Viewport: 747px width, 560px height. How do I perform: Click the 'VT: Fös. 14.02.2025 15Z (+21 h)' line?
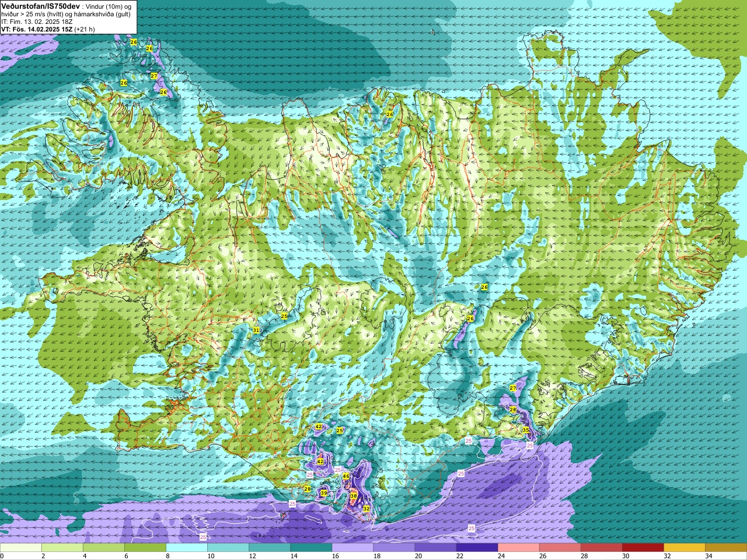click(x=48, y=29)
